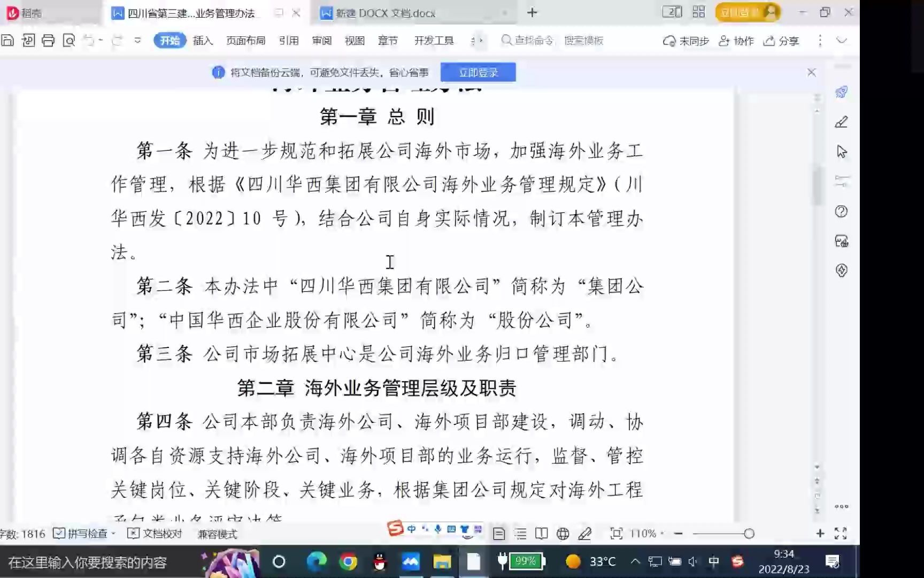Open Print Preview from the quick toolbar
Image resolution: width=924 pixels, height=578 pixels.
[x=68, y=40]
